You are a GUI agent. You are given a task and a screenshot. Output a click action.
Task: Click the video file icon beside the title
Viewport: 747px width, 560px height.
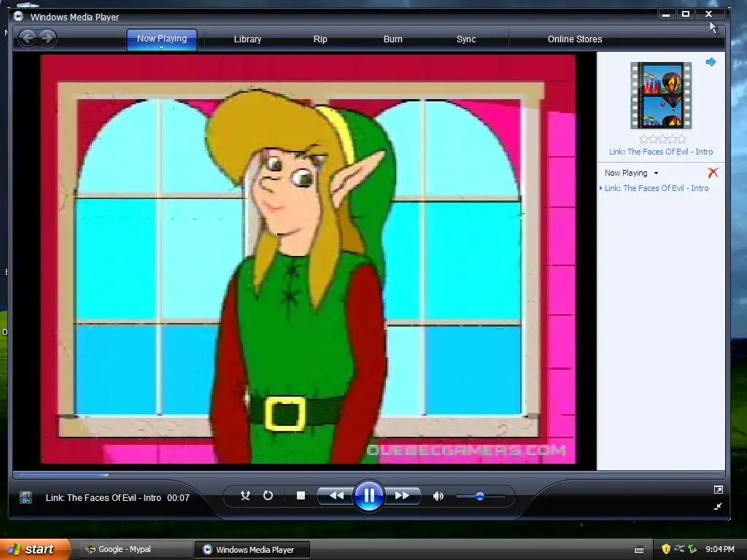pos(26,497)
